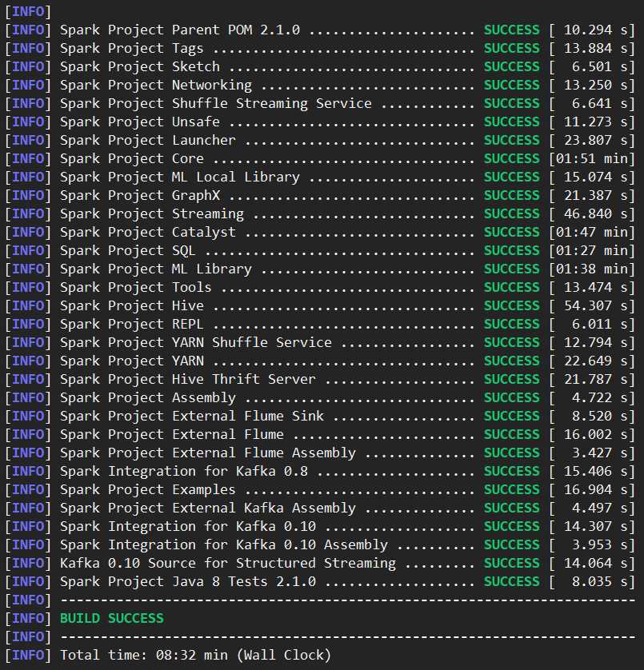The image size is (644, 670).
Task: Select SUCCESS status on the Spark Project SQL row
Action: [x=511, y=251]
